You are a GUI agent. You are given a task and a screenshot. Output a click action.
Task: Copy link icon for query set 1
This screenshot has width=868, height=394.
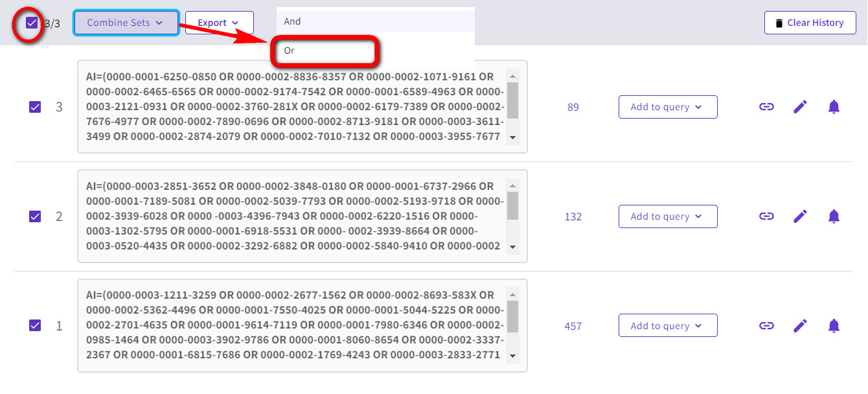(x=766, y=326)
